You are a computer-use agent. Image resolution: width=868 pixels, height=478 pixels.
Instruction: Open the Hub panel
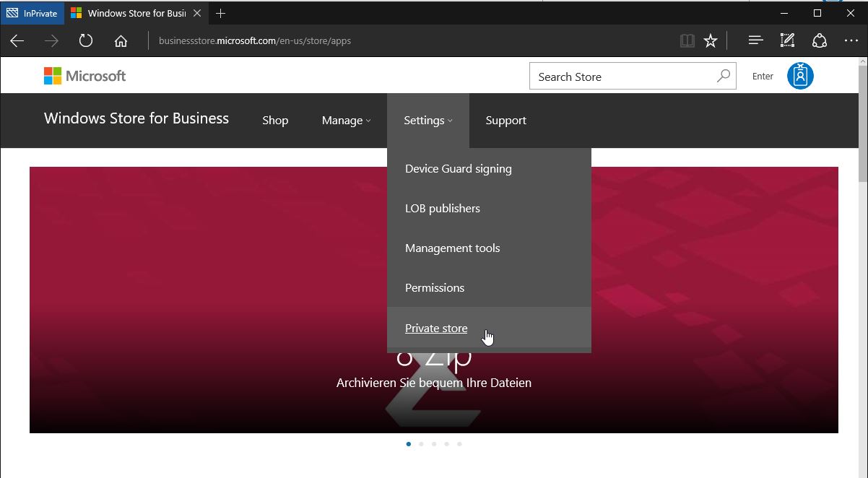tap(755, 40)
